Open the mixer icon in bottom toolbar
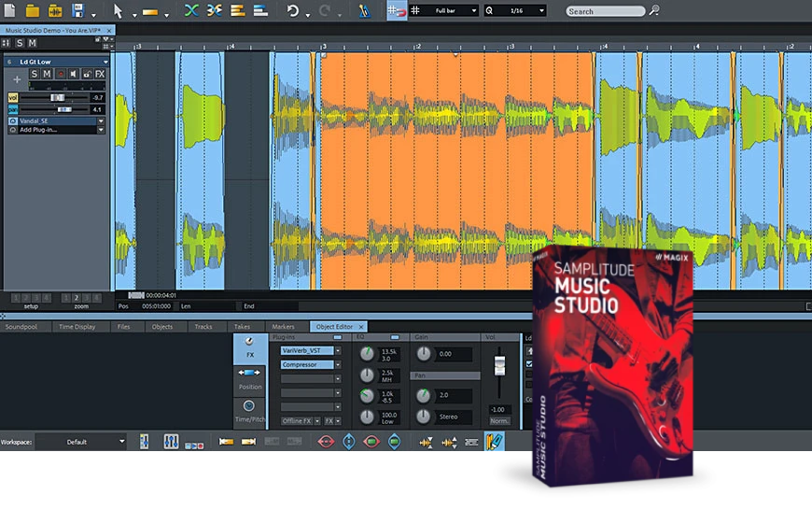The image size is (812, 509). click(171, 442)
